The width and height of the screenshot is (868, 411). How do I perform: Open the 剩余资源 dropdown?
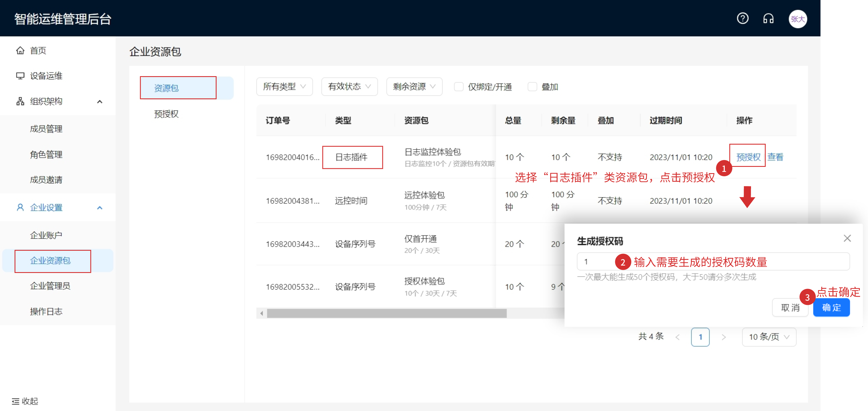point(414,87)
